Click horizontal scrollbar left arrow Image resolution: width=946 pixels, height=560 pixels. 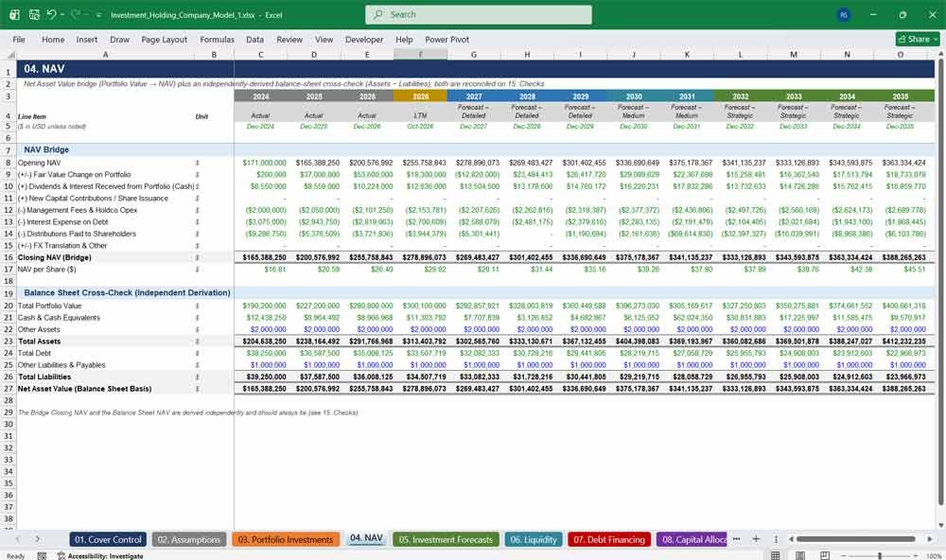[790, 539]
